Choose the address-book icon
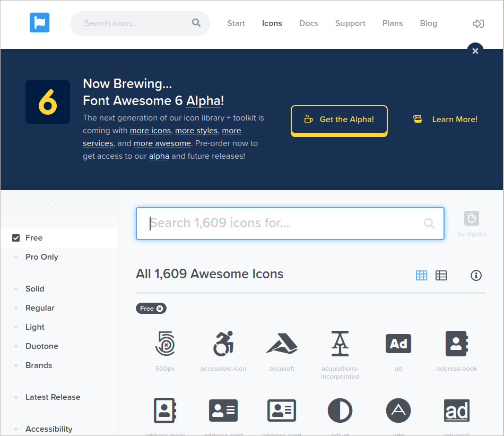This screenshot has height=436, width=504. [x=456, y=344]
